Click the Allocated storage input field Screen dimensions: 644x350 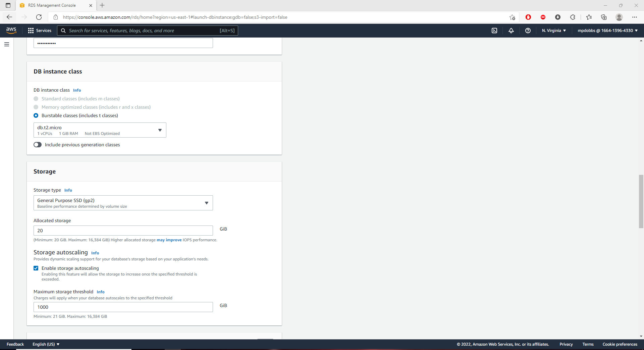[x=123, y=231]
